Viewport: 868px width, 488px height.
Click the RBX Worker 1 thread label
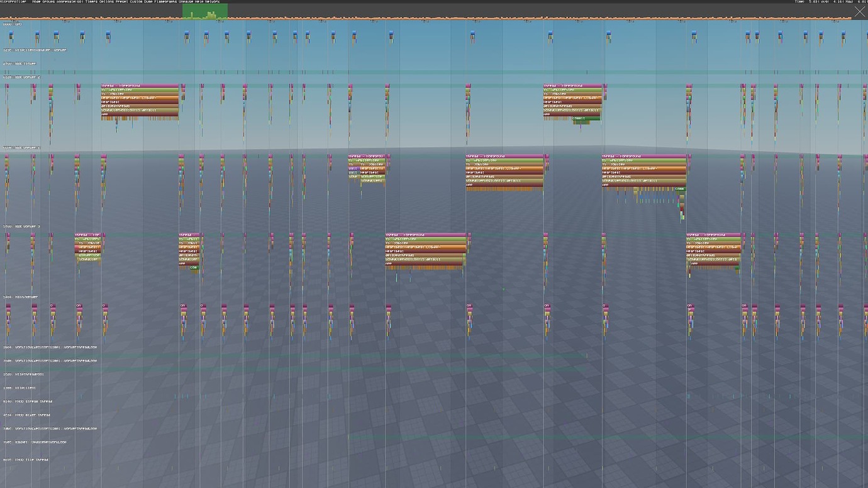[22, 148]
